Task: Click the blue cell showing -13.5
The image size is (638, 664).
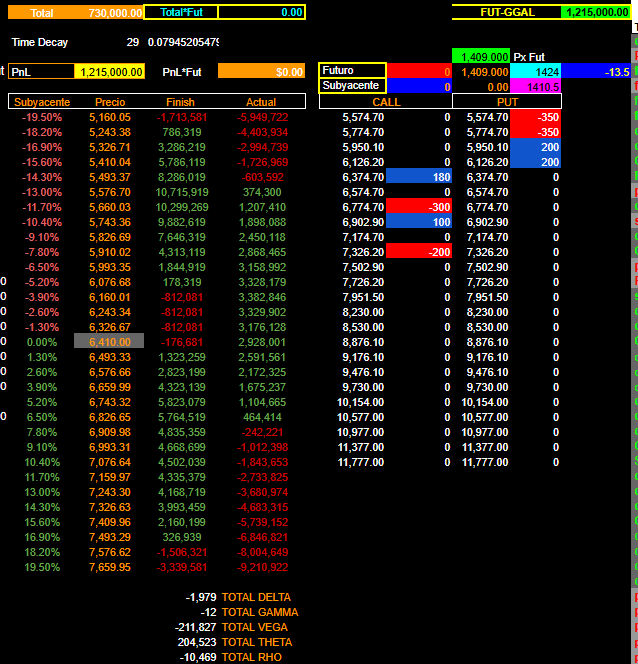Action: (596, 72)
